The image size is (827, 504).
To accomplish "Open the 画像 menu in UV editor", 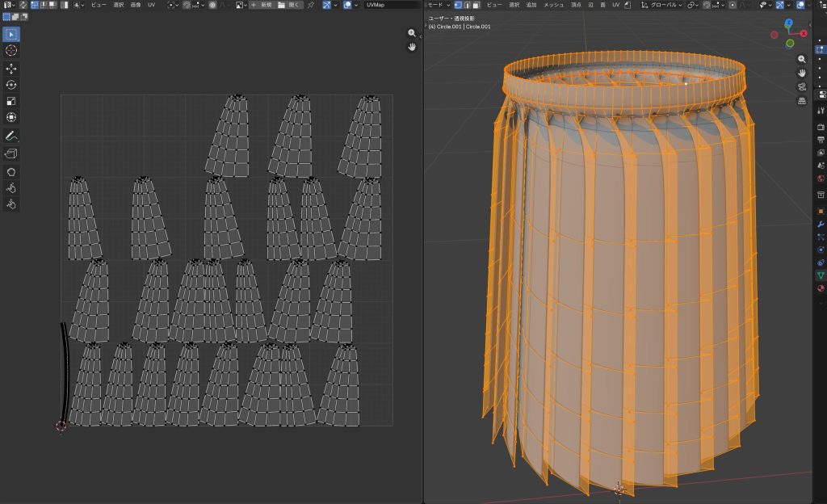I will click(134, 5).
